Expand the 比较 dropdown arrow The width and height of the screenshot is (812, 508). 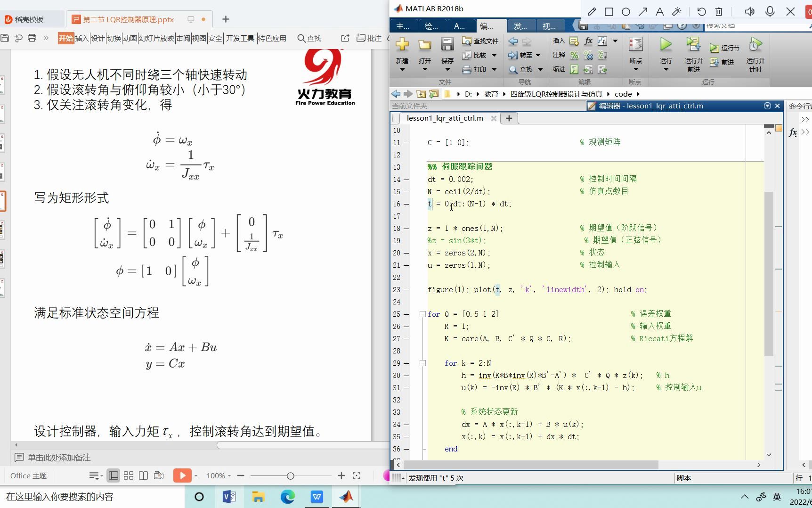click(494, 56)
